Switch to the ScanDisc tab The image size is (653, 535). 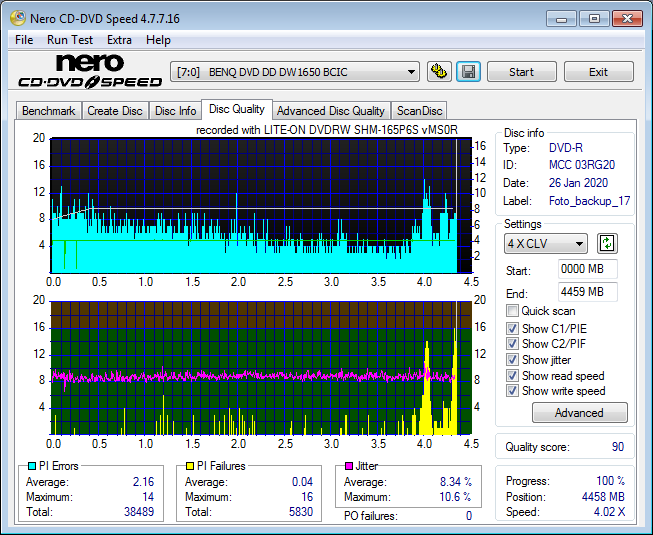coord(419,111)
